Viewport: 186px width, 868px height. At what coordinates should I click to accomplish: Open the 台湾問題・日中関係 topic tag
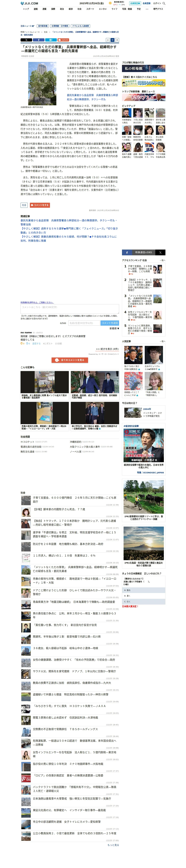click(x=60, y=26)
